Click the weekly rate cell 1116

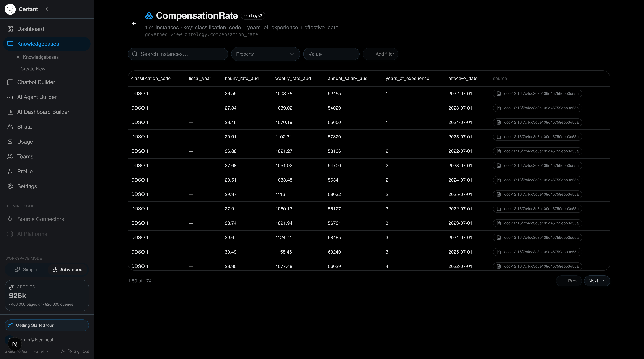(x=280, y=194)
